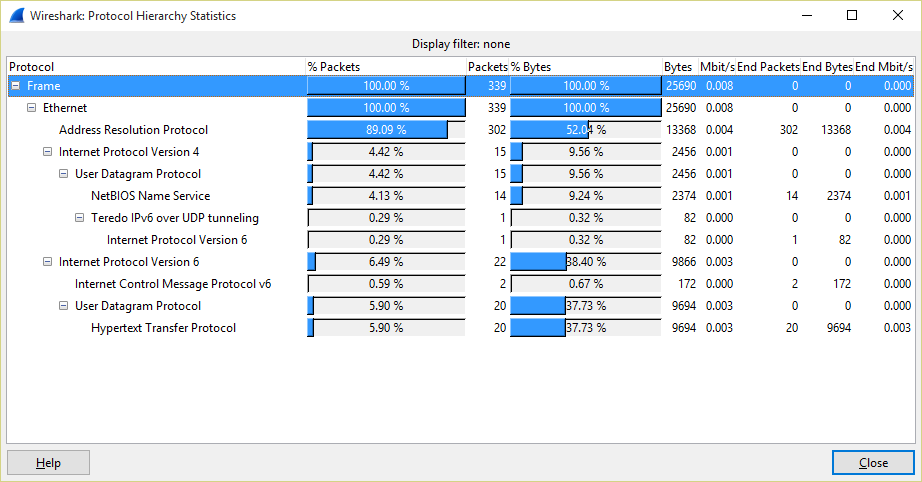Collapse the Teredo IPv6 over UDP tunneling node
This screenshot has width=922, height=482.
[x=80, y=218]
